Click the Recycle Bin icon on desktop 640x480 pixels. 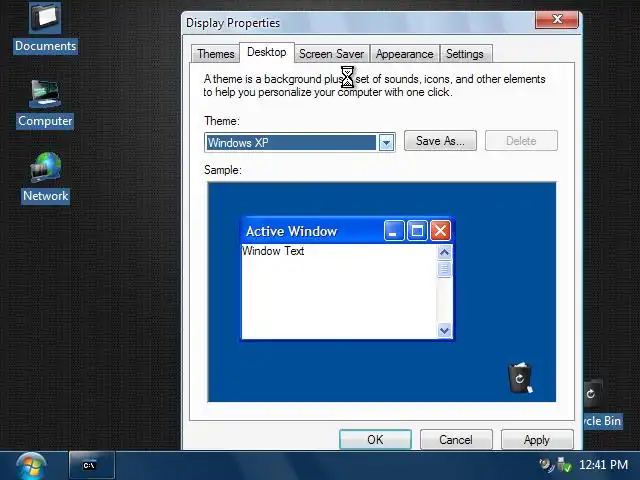click(x=602, y=404)
